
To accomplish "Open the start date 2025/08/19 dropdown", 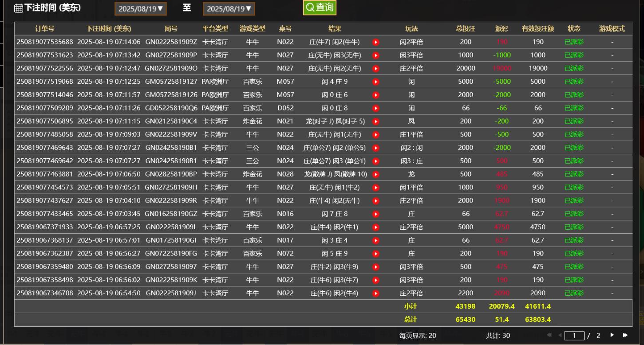I will click(140, 8).
